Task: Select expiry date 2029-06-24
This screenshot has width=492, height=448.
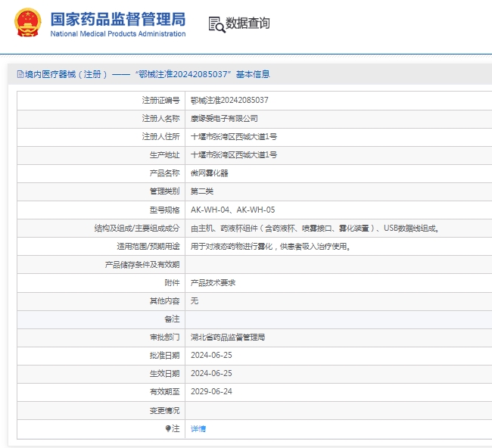Action: pos(211,391)
